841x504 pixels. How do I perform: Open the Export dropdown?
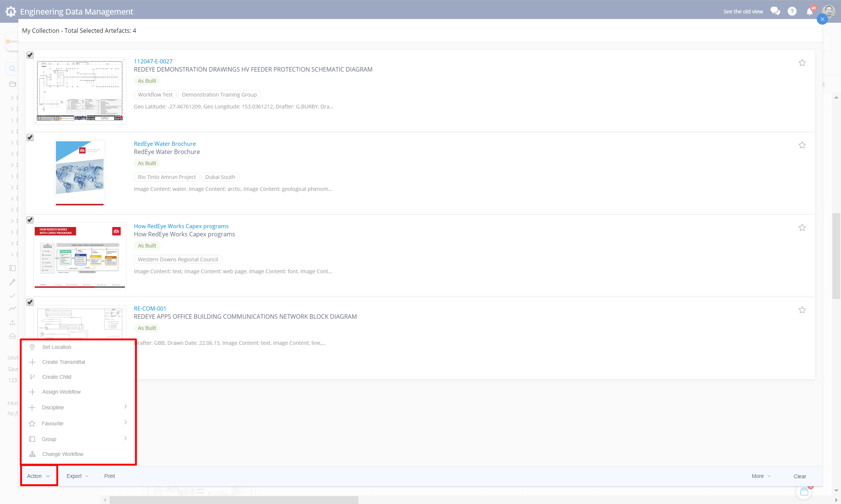pos(77,476)
